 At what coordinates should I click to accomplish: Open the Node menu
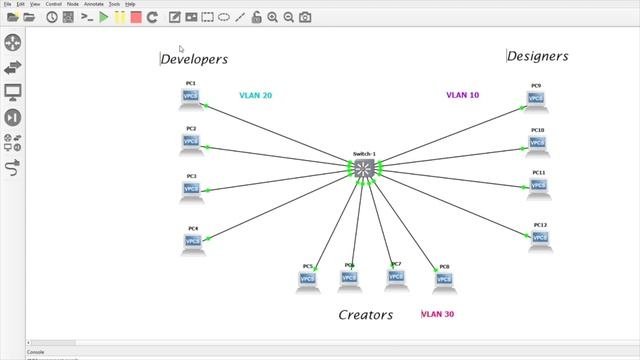point(73,4)
